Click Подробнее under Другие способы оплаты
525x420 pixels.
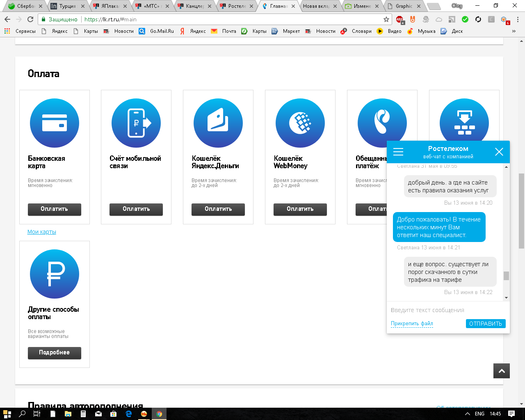click(x=55, y=353)
